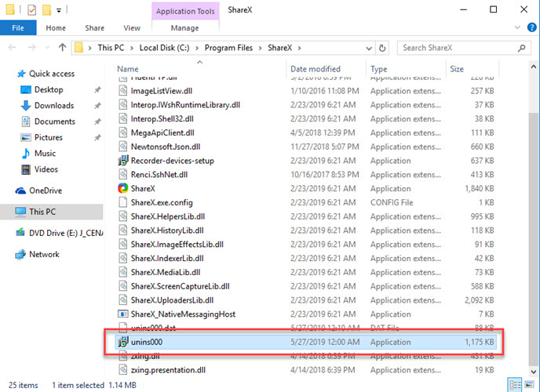The image size is (540, 392).
Task: Click Properties icon in quick access toolbar
Action: pos(31,10)
